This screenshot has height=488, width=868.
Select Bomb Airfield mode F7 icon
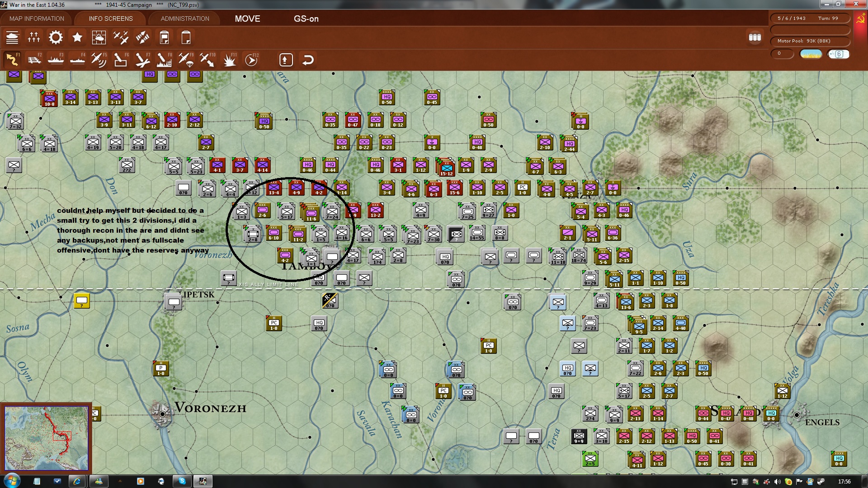coord(142,60)
